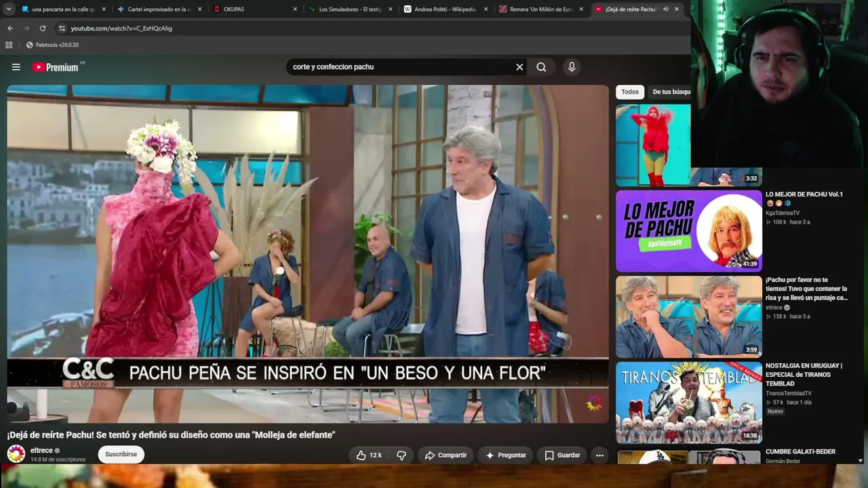Click the search field with 'corte y confeccion pachu'
Image resolution: width=868 pixels, height=488 pixels.
pos(400,67)
